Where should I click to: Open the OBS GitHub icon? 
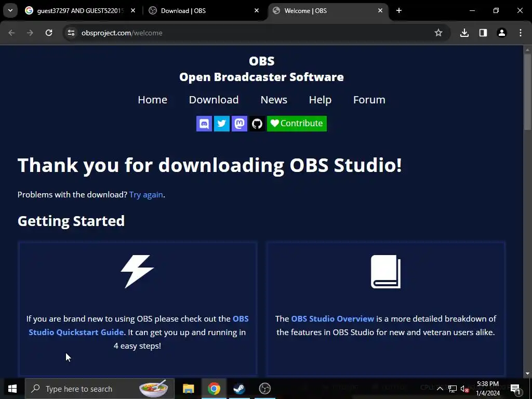pos(257,124)
